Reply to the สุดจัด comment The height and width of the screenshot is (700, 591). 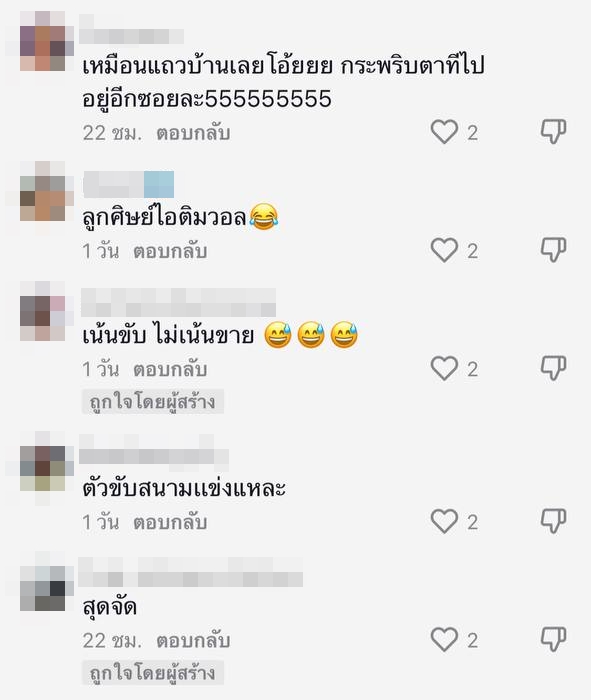tap(193, 640)
